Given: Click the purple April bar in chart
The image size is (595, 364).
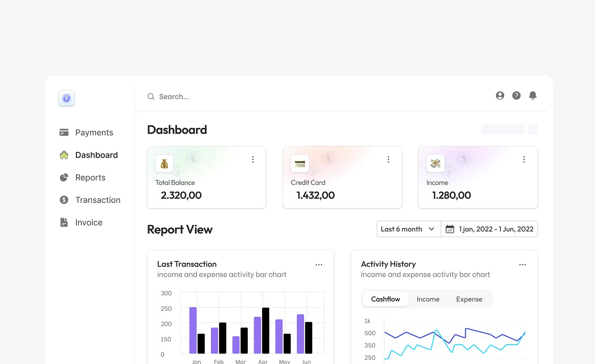Looking at the screenshot, I should 257,335.
